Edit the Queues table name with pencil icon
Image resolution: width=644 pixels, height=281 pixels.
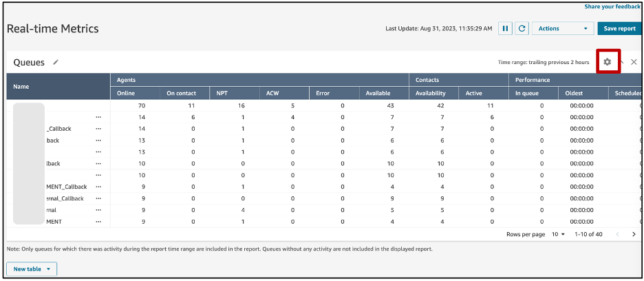[56, 62]
